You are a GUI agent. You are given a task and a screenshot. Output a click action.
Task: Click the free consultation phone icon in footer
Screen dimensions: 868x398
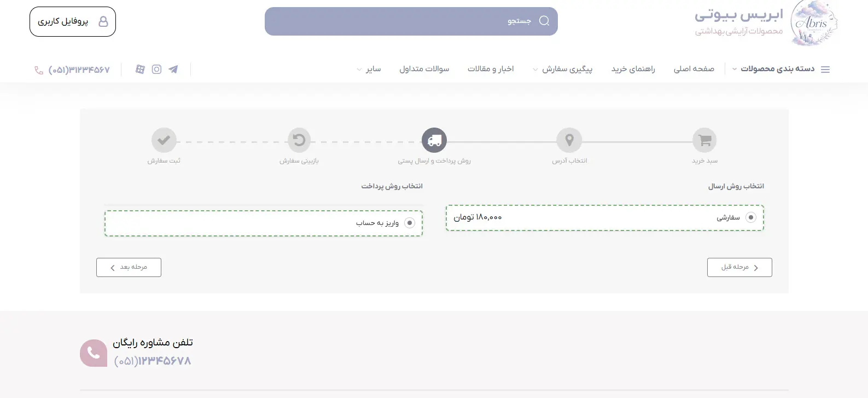(x=94, y=353)
